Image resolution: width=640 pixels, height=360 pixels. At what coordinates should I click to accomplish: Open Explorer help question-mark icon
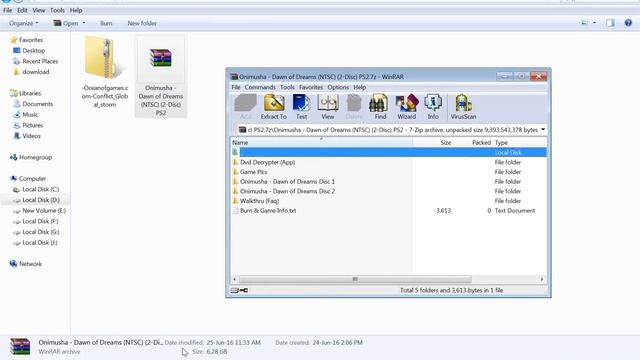[628, 23]
